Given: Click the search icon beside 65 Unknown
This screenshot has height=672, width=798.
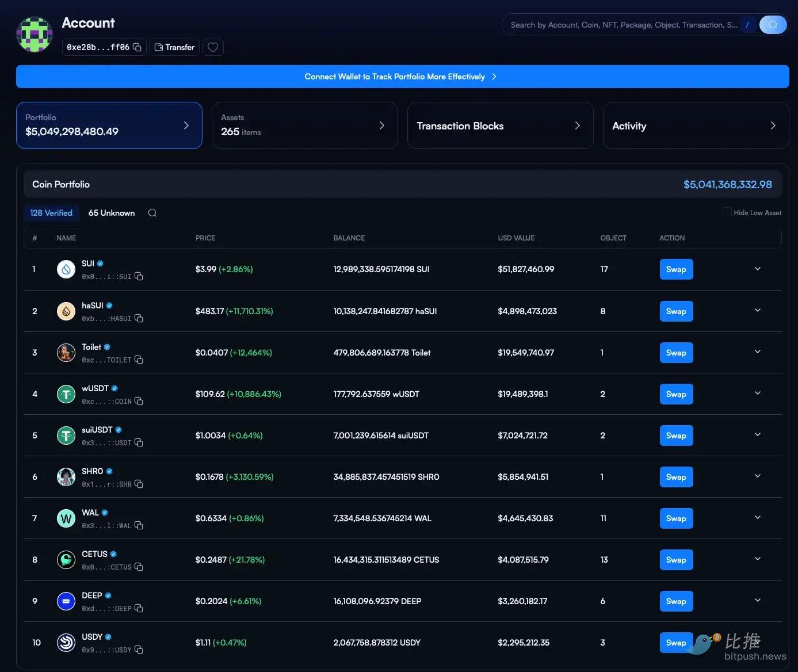Looking at the screenshot, I should click(152, 213).
